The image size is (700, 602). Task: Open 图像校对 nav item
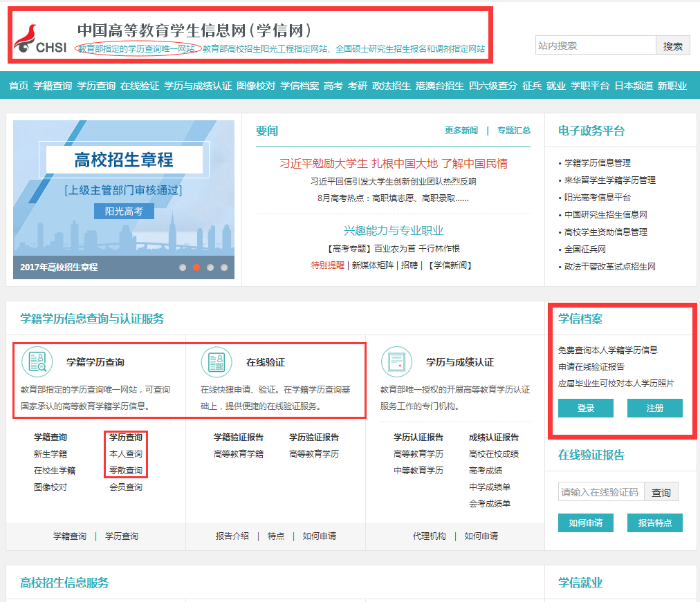click(256, 86)
